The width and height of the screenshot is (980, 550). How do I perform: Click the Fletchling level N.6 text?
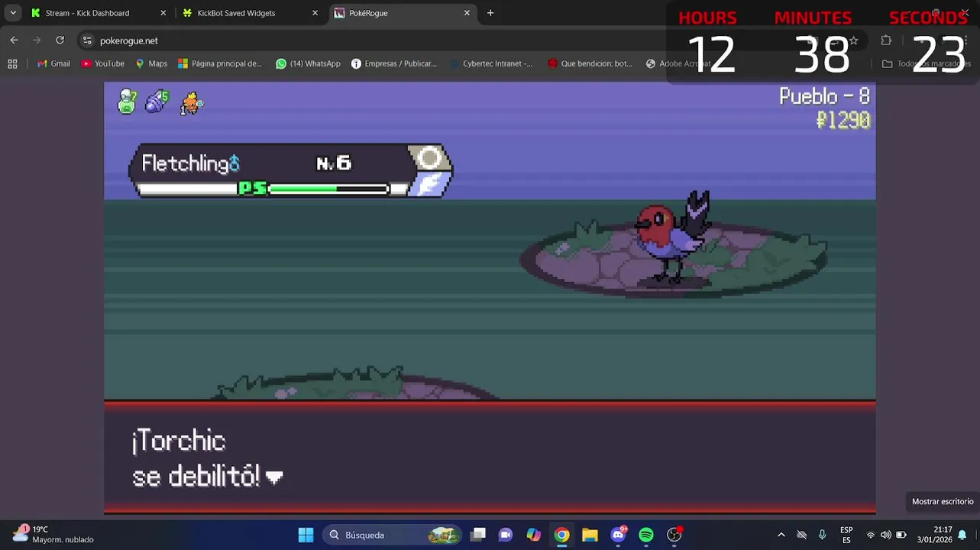click(x=333, y=163)
